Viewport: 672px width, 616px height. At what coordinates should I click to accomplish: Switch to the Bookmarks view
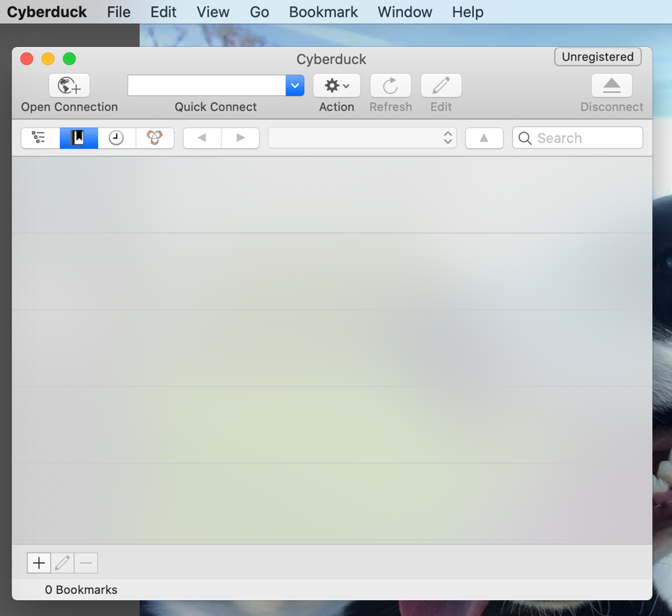79,137
